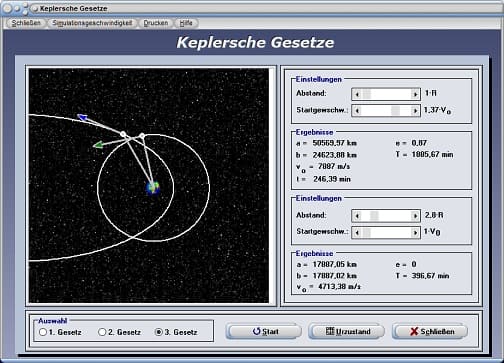Increase first Abstand slider using right arrow
This screenshot has height=363, width=504.
pyautogui.click(x=415, y=94)
